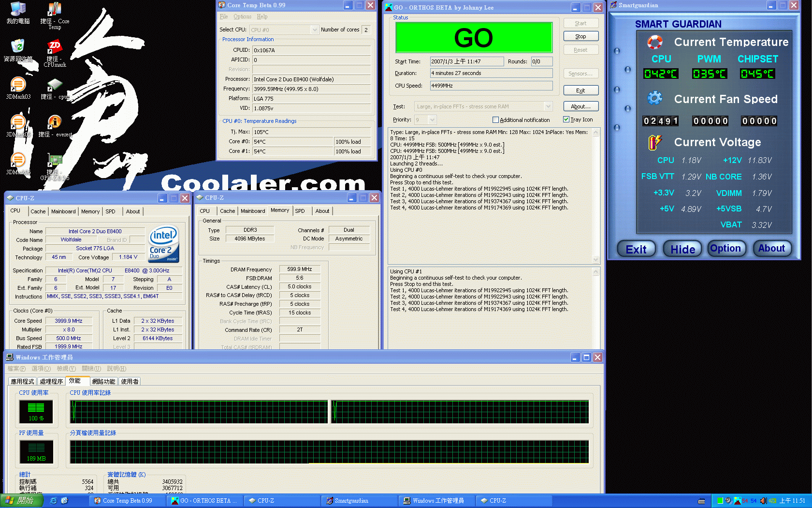Open the Help menu in Core Temp
Image resolution: width=812 pixels, height=508 pixels.
coord(262,16)
